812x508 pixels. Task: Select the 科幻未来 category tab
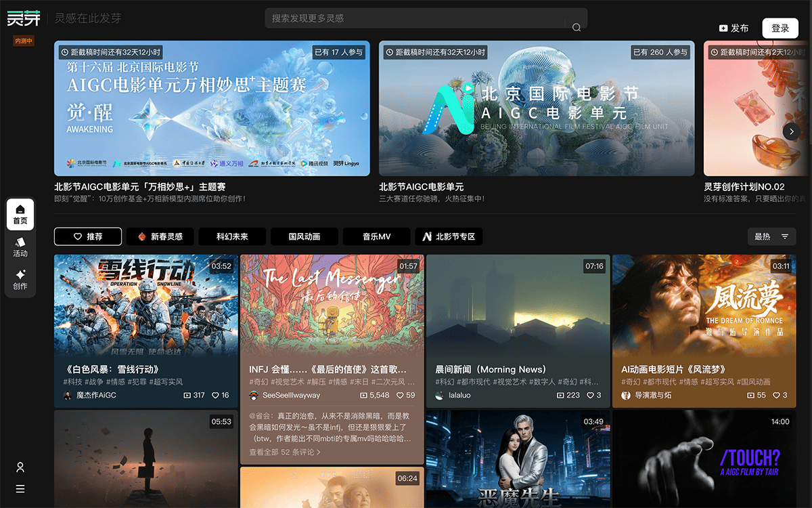pos(232,236)
